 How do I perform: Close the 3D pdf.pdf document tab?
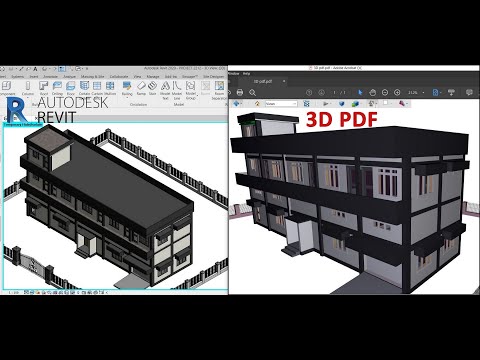(x=284, y=81)
